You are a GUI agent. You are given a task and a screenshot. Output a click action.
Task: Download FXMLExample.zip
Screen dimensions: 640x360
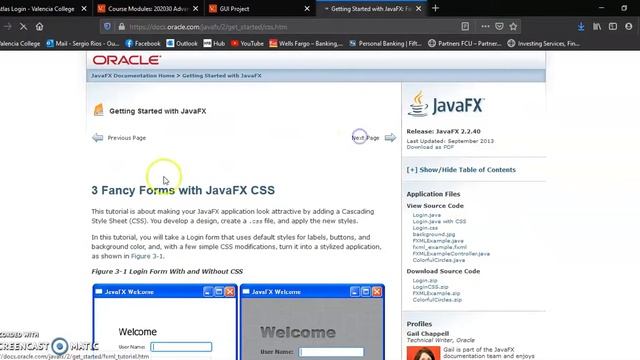(x=436, y=293)
